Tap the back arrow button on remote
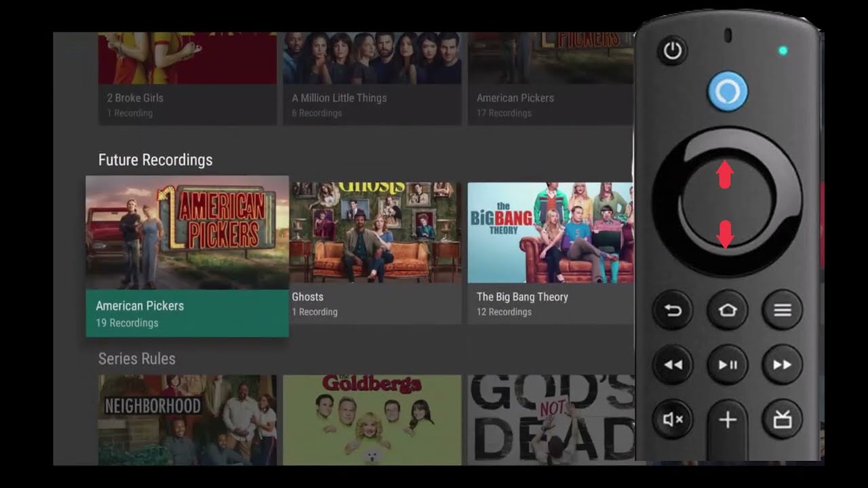Viewport: 868px width, 488px height. click(673, 310)
